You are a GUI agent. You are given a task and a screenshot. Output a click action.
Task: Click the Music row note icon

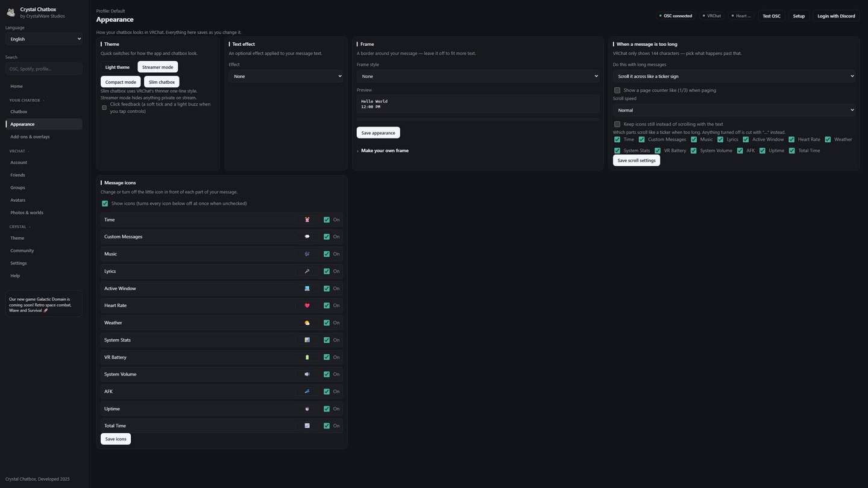pyautogui.click(x=307, y=254)
